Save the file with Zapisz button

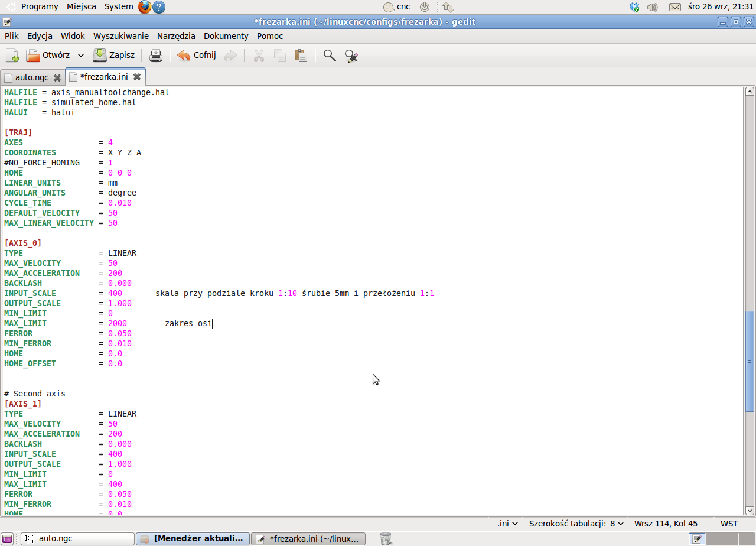[x=114, y=56]
